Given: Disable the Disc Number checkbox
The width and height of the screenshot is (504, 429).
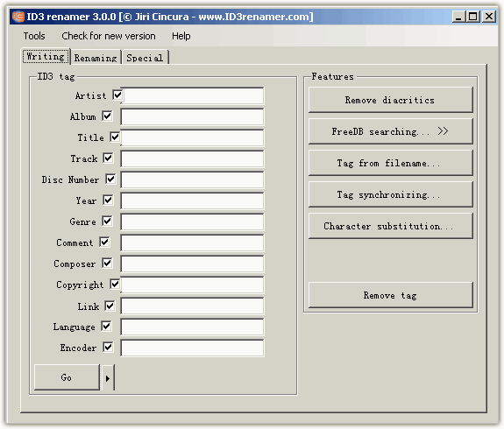Looking at the screenshot, I should [110, 179].
